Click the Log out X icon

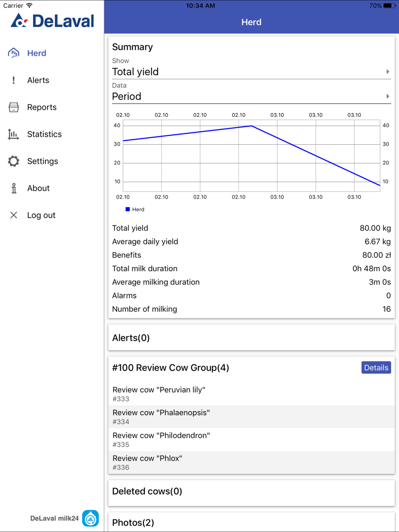[x=14, y=215]
